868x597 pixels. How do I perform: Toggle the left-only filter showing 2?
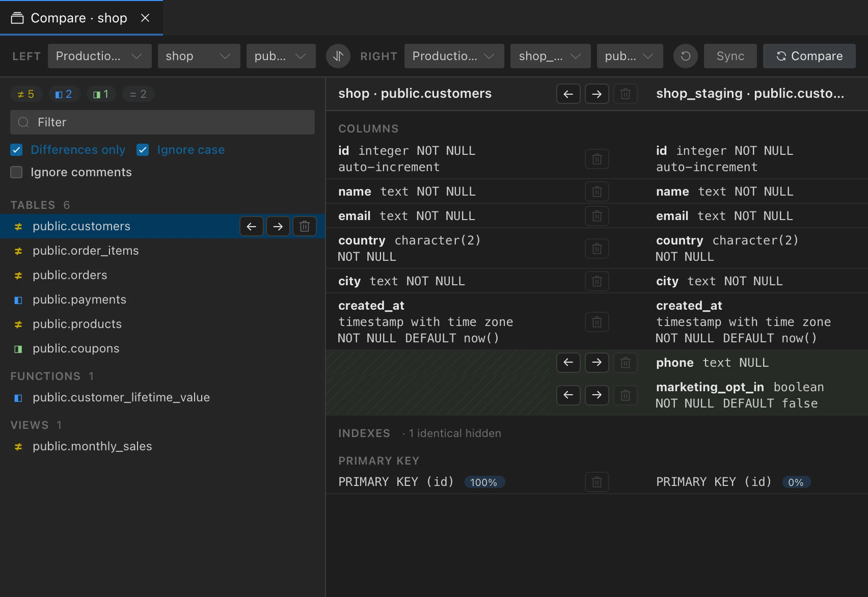point(64,94)
